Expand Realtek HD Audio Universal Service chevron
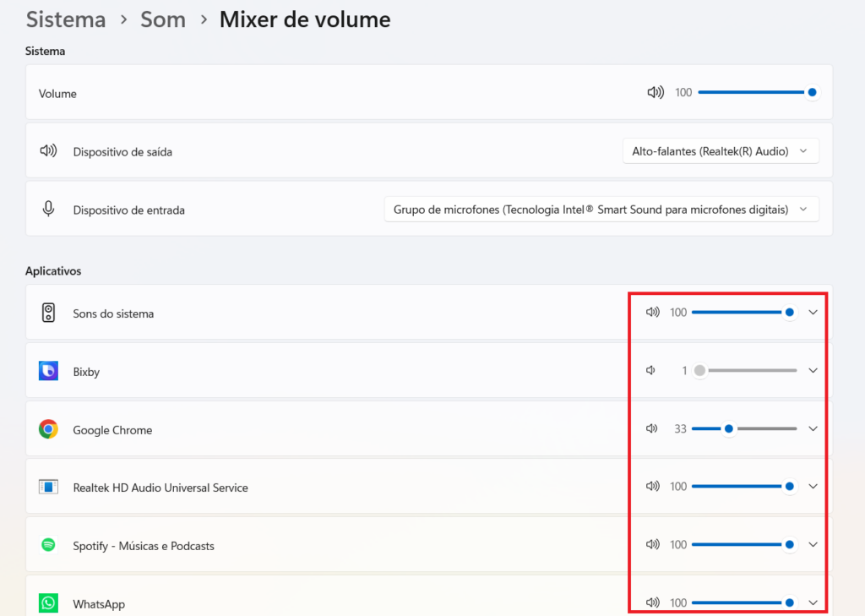The height and width of the screenshot is (616, 865). (813, 486)
